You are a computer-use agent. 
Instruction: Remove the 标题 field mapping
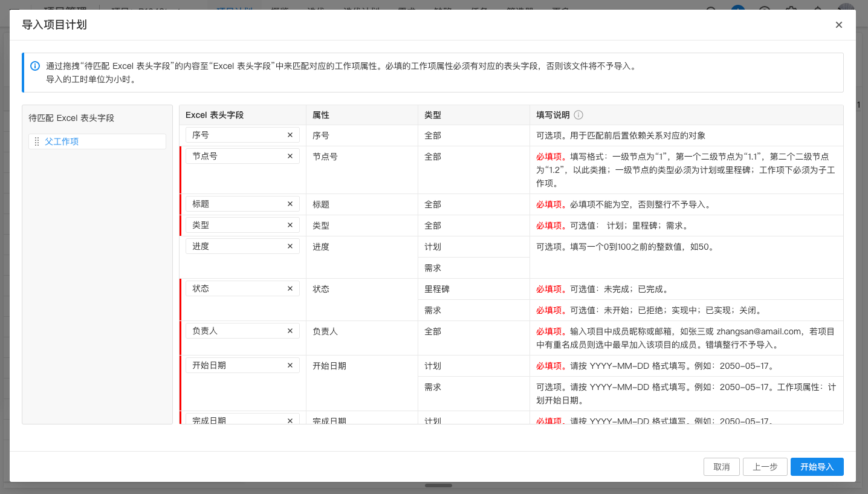[290, 204]
